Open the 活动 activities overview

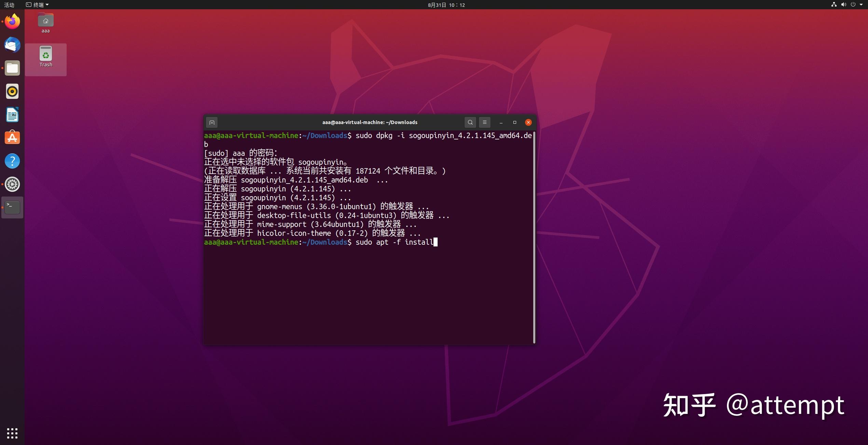click(x=9, y=5)
